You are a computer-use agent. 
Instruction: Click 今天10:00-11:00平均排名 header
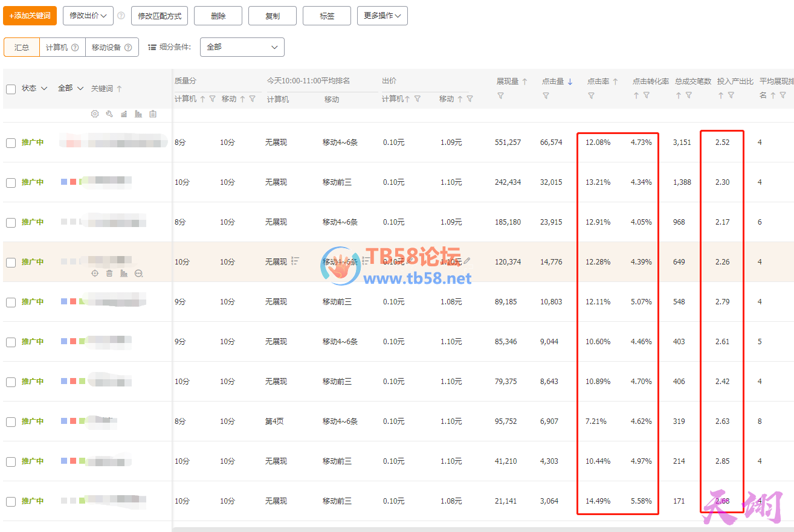(309, 81)
